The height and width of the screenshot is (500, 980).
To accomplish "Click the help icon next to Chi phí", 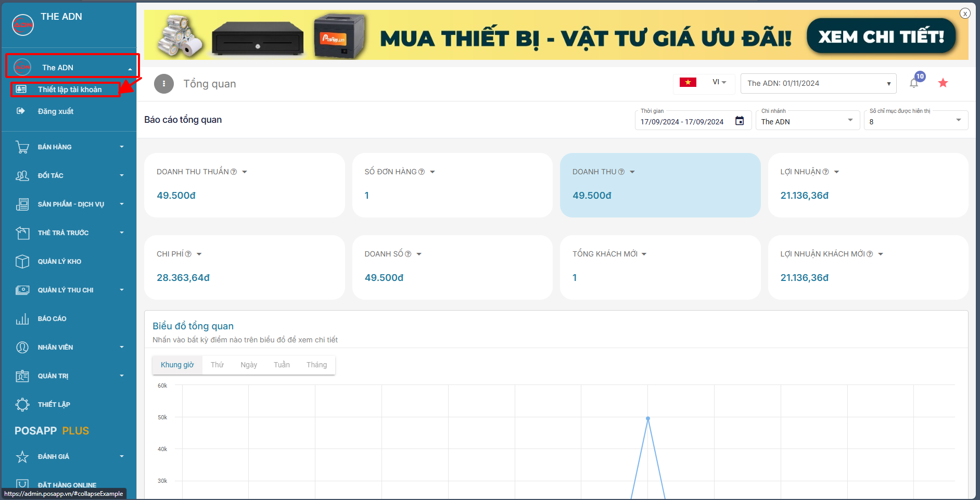I will (188, 254).
